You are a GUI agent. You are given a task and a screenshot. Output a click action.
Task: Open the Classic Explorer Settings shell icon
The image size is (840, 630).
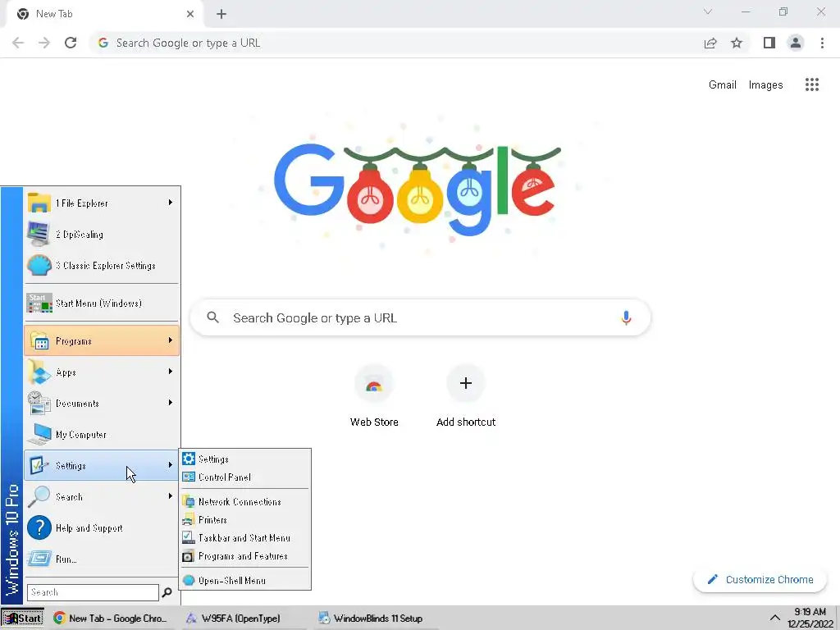click(x=39, y=265)
